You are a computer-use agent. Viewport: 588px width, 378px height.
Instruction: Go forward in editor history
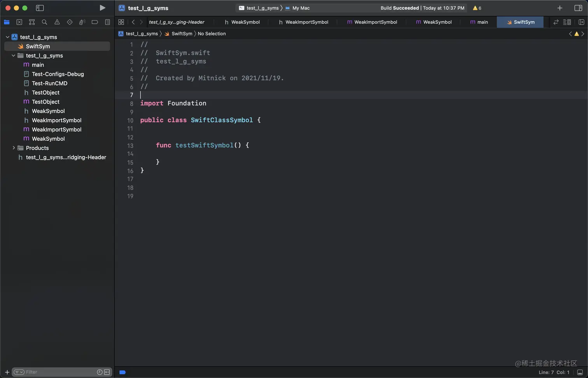[141, 22]
